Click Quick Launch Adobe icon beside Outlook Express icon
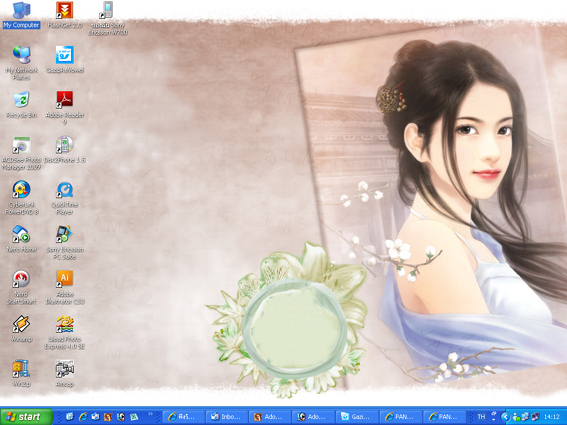567x425 pixels. (108, 417)
